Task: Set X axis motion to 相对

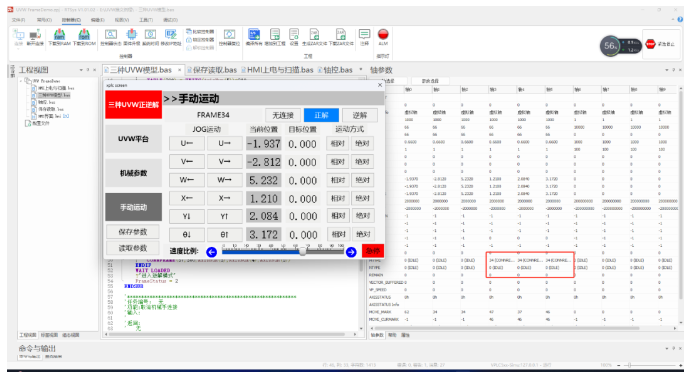Action: click(x=338, y=198)
